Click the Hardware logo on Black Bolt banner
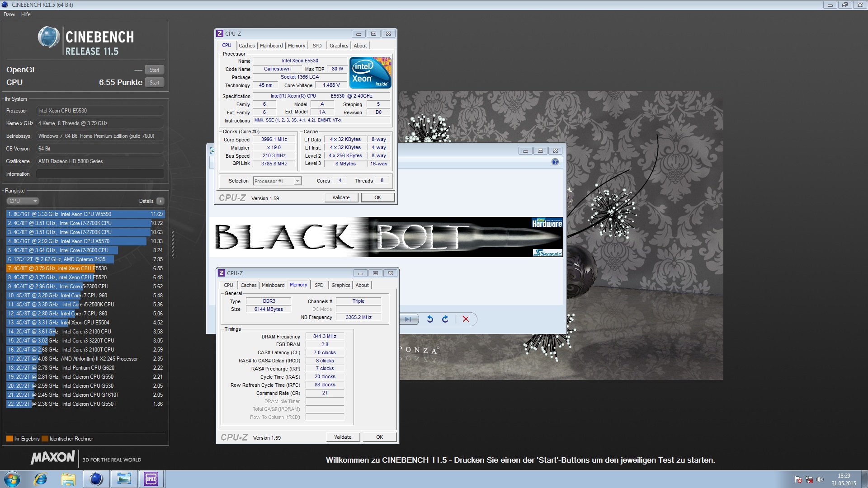Viewport: 868px width, 488px height. pyautogui.click(x=547, y=223)
